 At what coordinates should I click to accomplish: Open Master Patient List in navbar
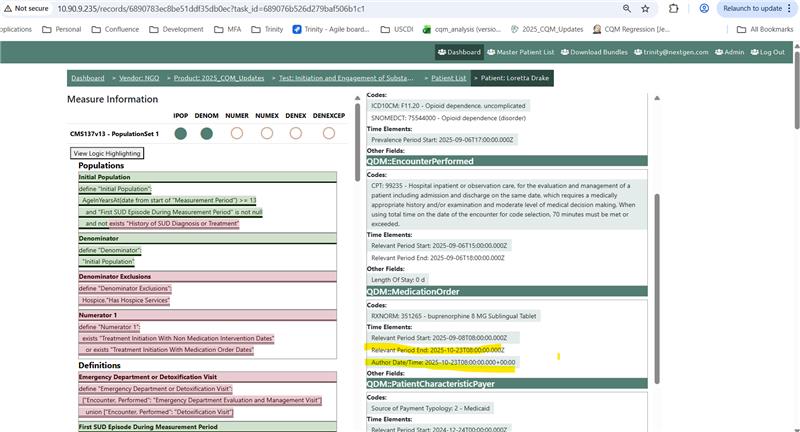526,52
